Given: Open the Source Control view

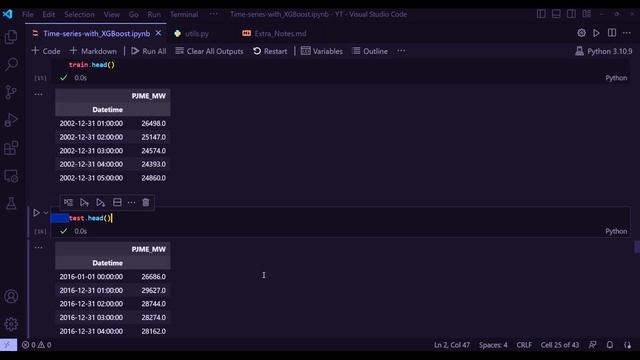Looking at the screenshot, I should [11, 92].
